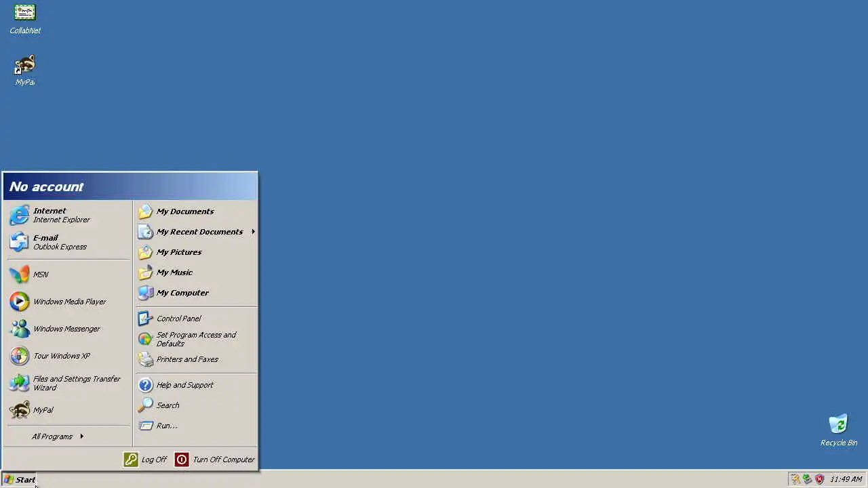Image resolution: width=868 pixels, height=488 pixels.
Task: Click the red shield security tray icon
Action: tap(819, 479)
